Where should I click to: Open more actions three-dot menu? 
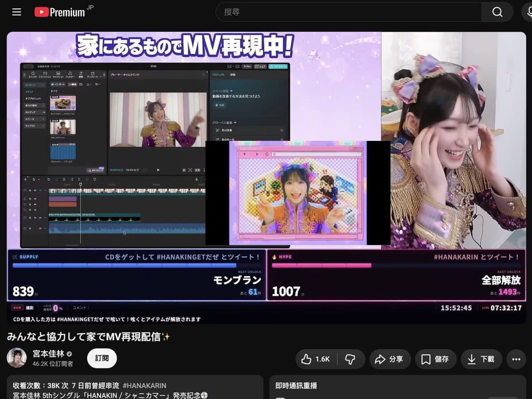516,359
